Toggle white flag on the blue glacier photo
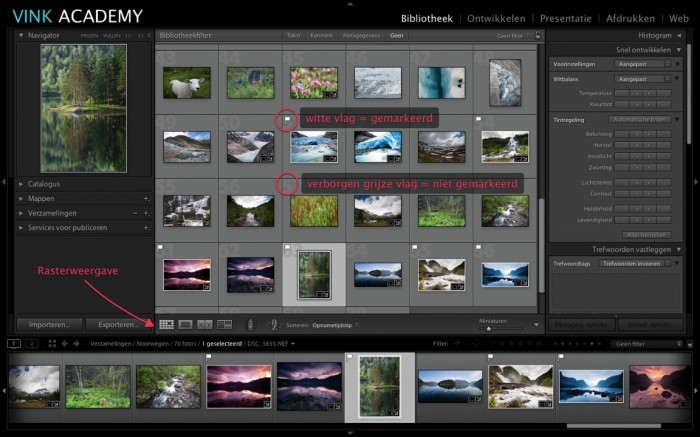 pyautogui.click(x=286, y=119)
